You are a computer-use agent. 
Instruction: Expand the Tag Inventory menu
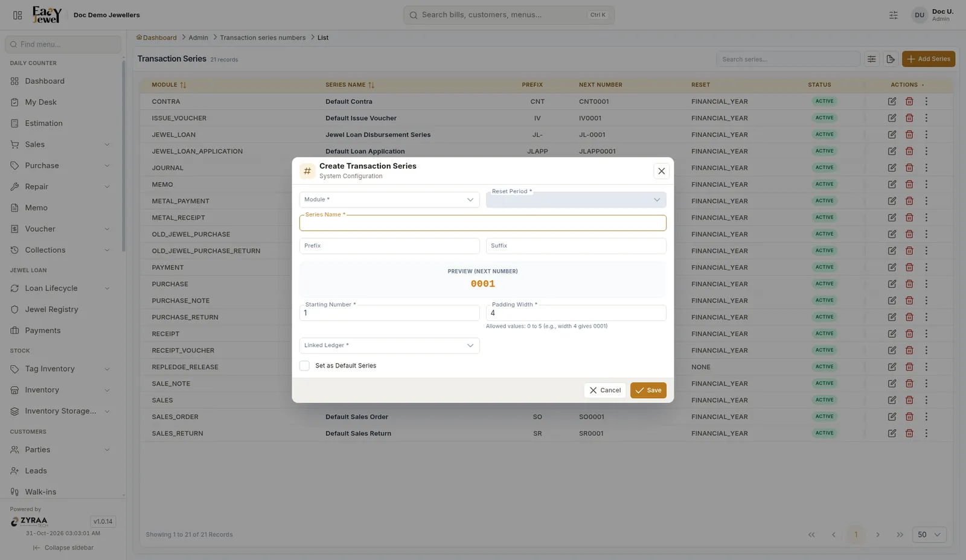[x=61, y=369]
